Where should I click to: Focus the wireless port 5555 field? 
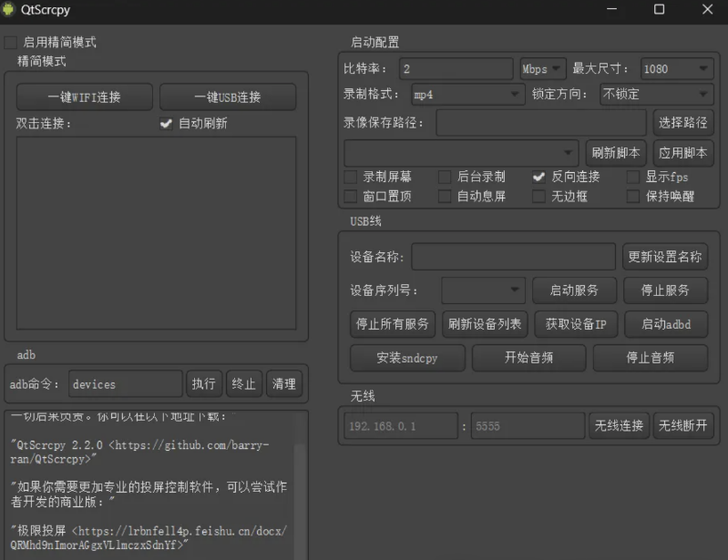click(x=528, y=426)
